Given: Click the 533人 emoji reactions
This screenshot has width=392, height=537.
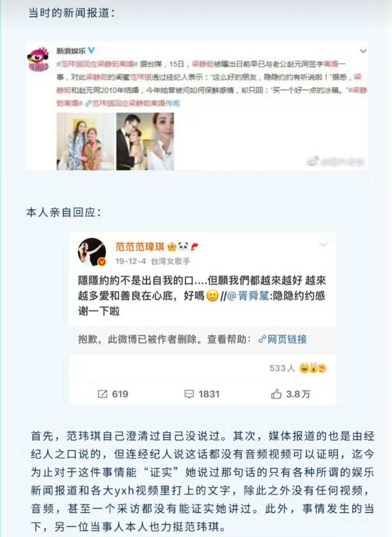Looking at the screenshot, I should (298, 368).
